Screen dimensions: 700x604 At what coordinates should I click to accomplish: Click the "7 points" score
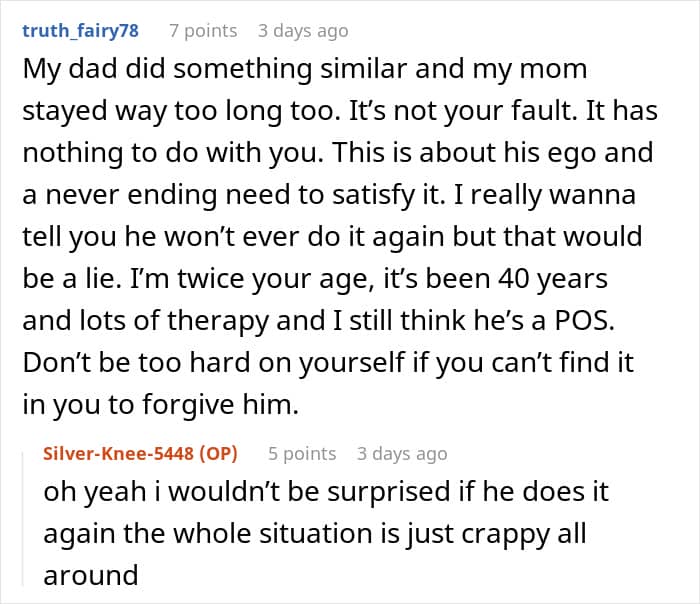pos(203,31)
